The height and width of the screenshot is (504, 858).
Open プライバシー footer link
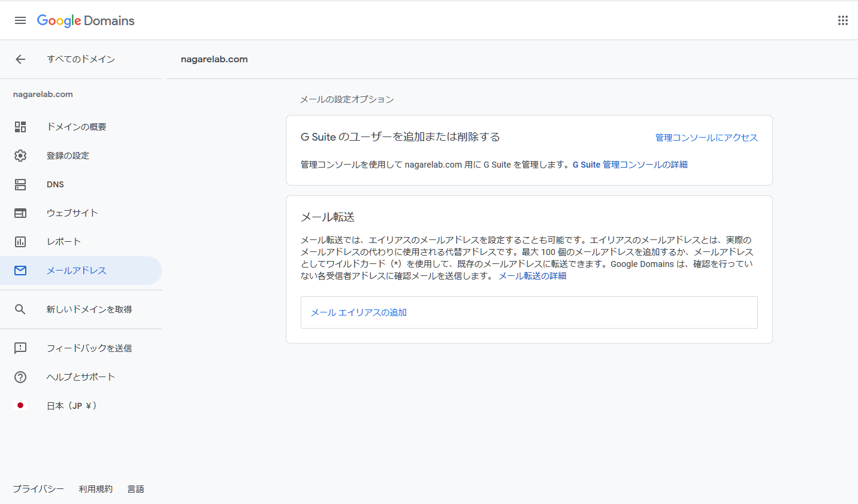click(38, 489)
